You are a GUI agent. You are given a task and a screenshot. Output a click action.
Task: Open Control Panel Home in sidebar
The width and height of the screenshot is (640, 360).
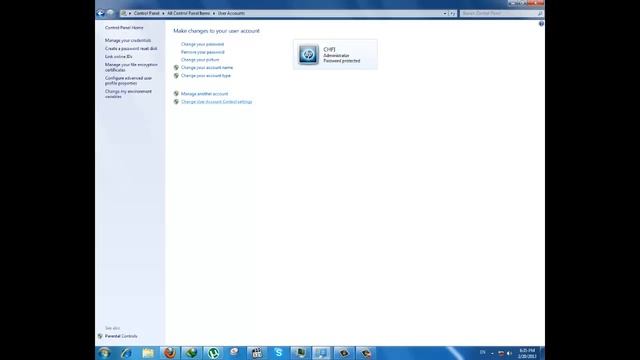coord(124,28)
